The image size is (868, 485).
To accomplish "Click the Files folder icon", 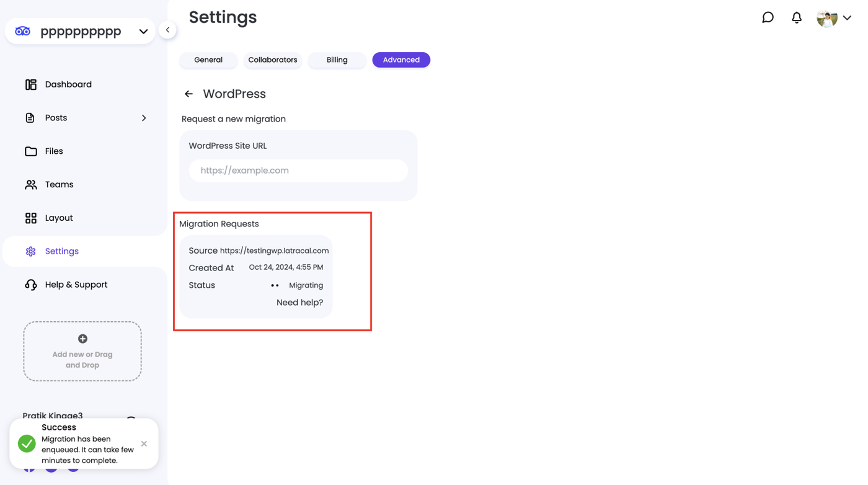I will click(x=30, y=151).
